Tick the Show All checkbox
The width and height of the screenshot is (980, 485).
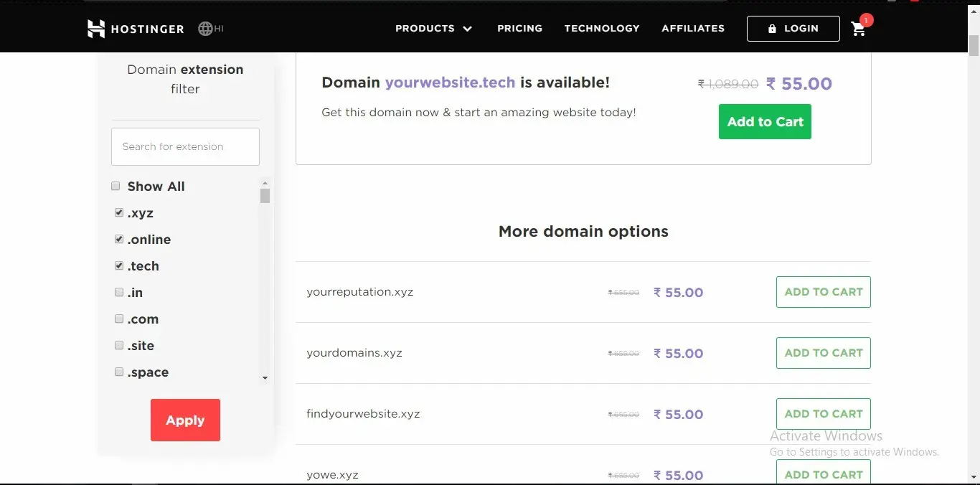coord(116,187)
